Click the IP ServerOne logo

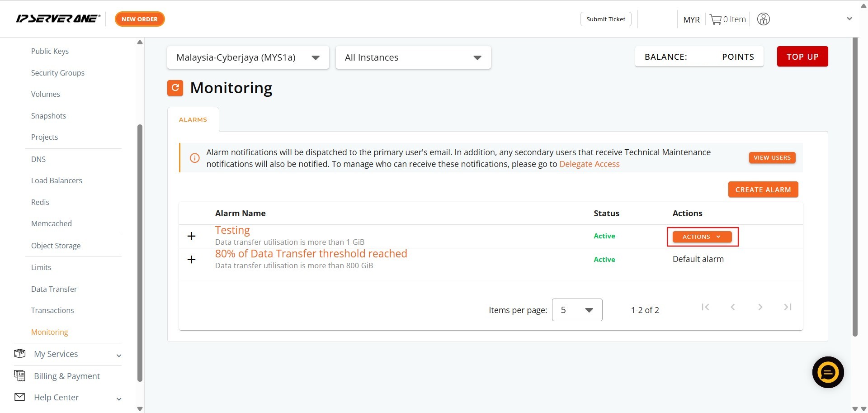click(58, 19)
